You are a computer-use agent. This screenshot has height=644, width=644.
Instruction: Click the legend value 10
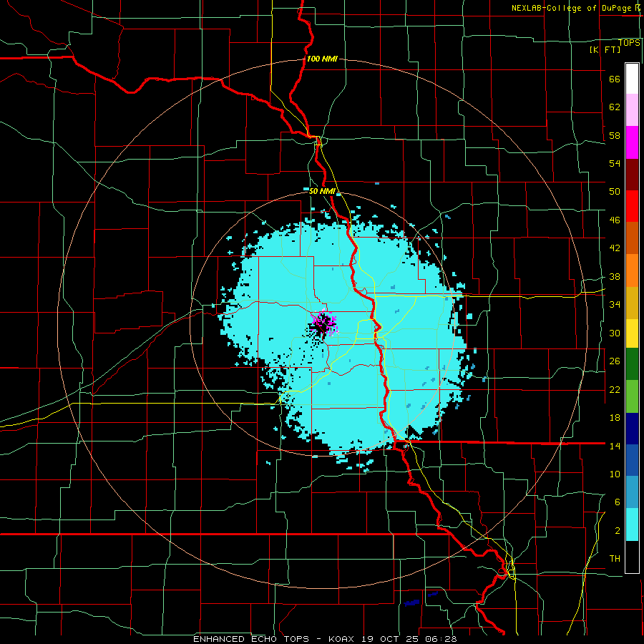(x=615, y=474)
